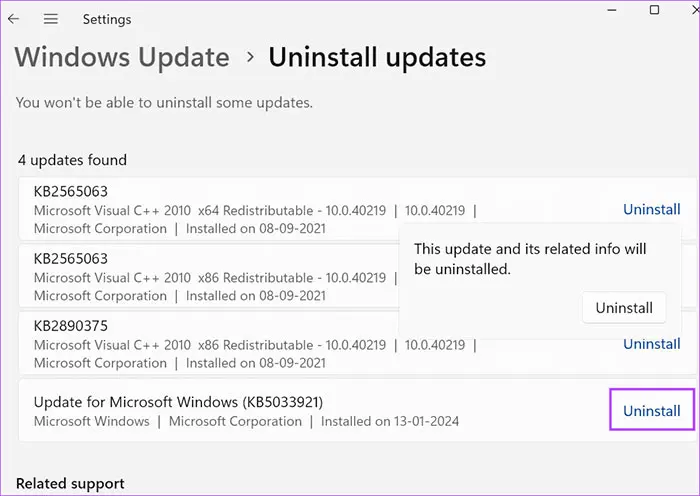The width and height of the screenshot is (700, 496).
Task: Click the "won't be able to uninstall" notice
Action: (164, 102)
